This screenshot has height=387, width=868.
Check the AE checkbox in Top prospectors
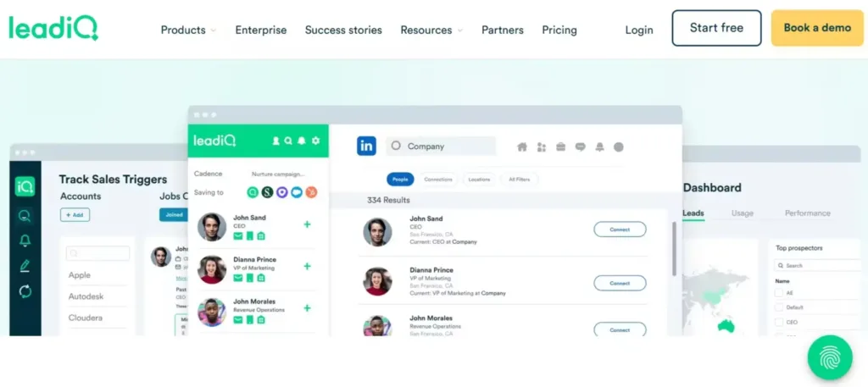point(779,293)
